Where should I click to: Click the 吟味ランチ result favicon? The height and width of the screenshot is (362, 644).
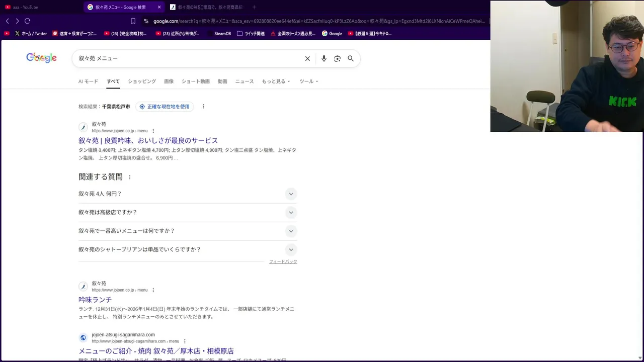83,287
